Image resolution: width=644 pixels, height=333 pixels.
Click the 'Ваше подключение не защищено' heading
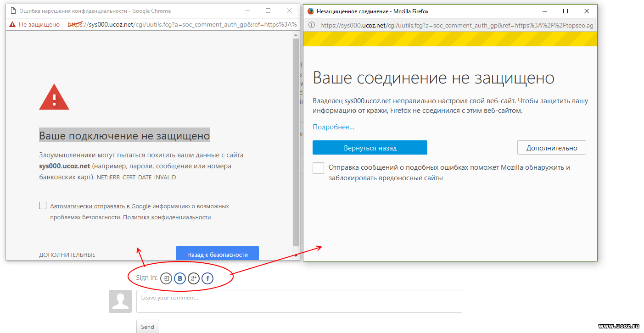pos(124,135)
